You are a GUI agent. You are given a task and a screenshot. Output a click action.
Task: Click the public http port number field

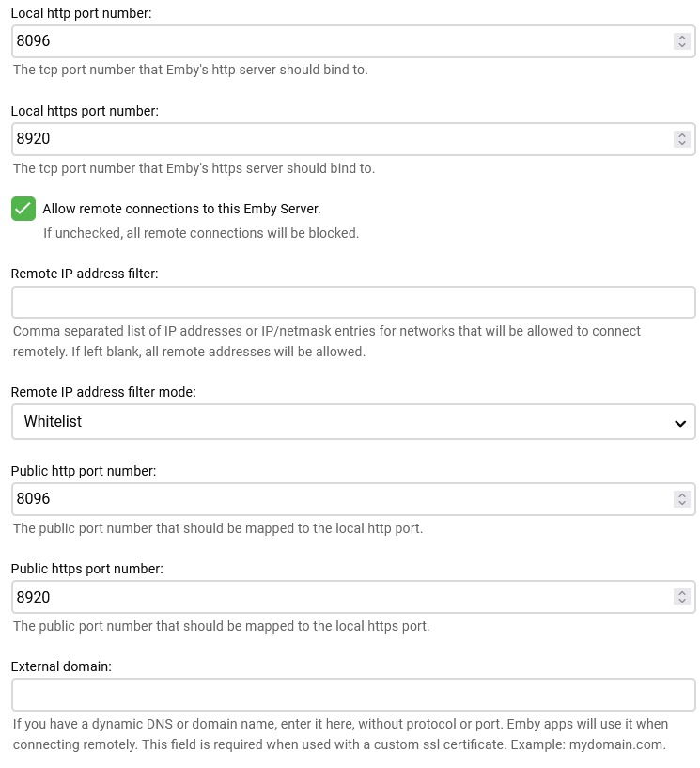(282, 499)
